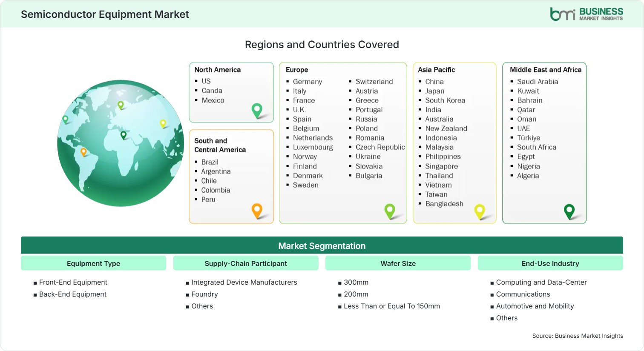Click 'Taiwan' in Asia Pacific list

[437, 194]
